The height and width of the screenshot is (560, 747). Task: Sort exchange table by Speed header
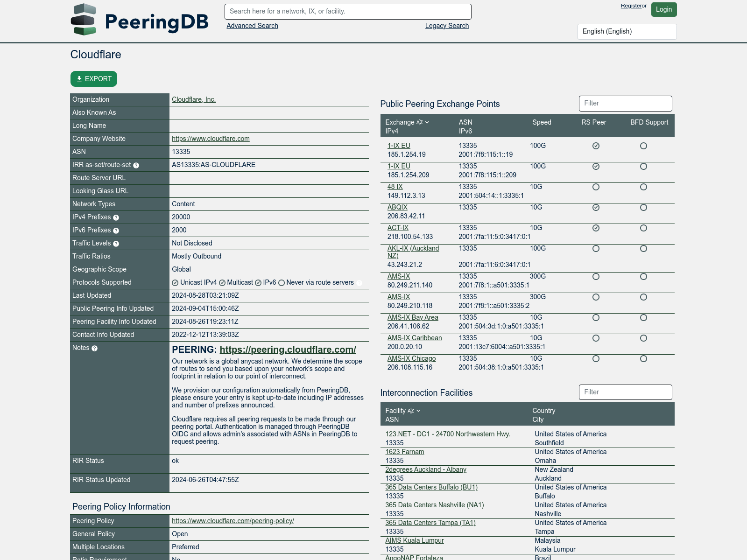point(542,122)
